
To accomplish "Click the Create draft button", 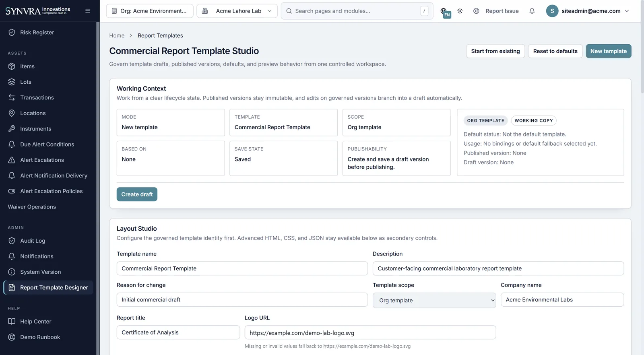I will click(137, 194).
